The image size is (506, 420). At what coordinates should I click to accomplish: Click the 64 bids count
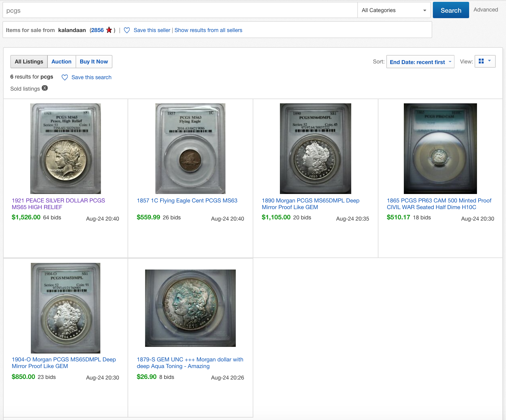tap(52, 218)
